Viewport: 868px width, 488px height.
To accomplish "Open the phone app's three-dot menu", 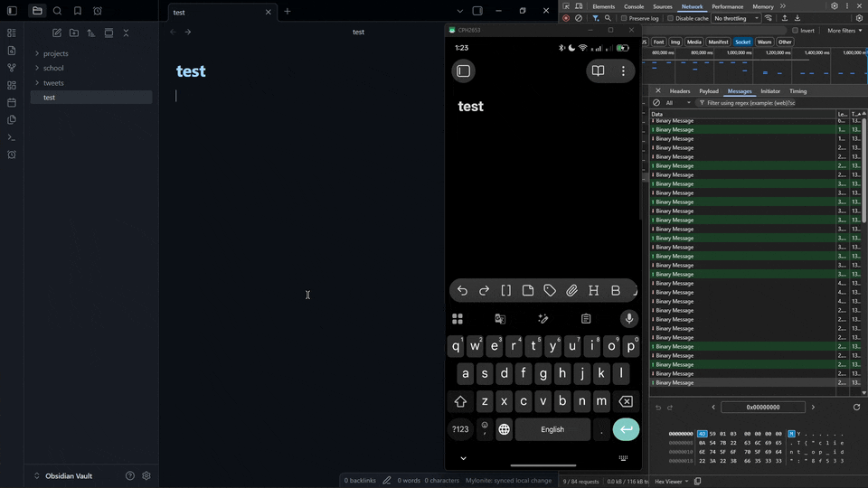I will 623,70.
